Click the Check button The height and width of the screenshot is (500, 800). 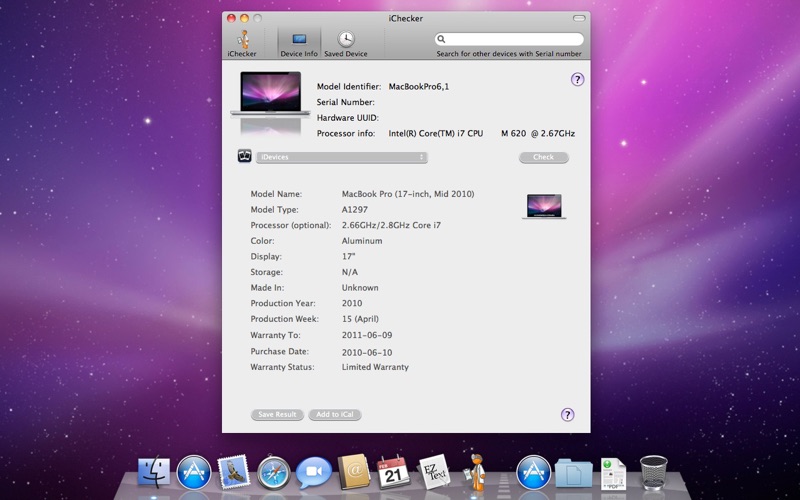click(543, 157)
